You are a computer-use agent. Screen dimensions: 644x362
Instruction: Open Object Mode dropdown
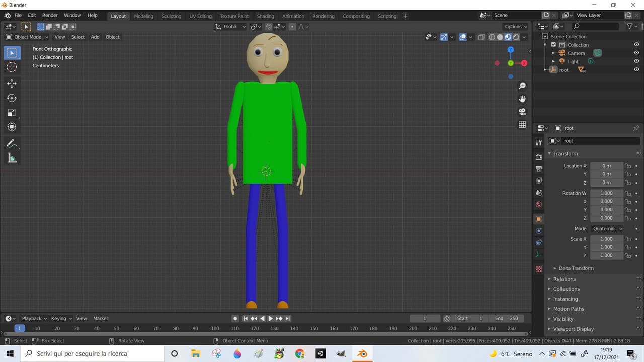tap(27, 37)
